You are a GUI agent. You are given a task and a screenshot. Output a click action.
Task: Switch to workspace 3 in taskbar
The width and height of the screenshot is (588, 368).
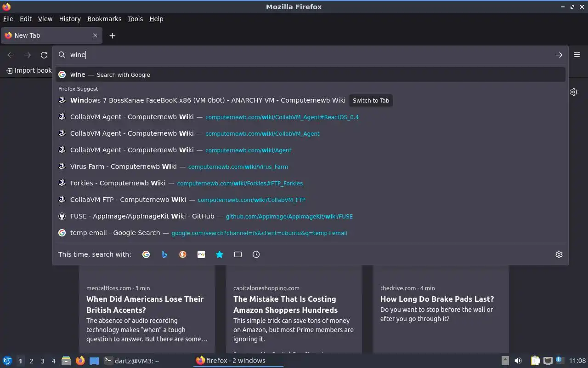(42, 361)
